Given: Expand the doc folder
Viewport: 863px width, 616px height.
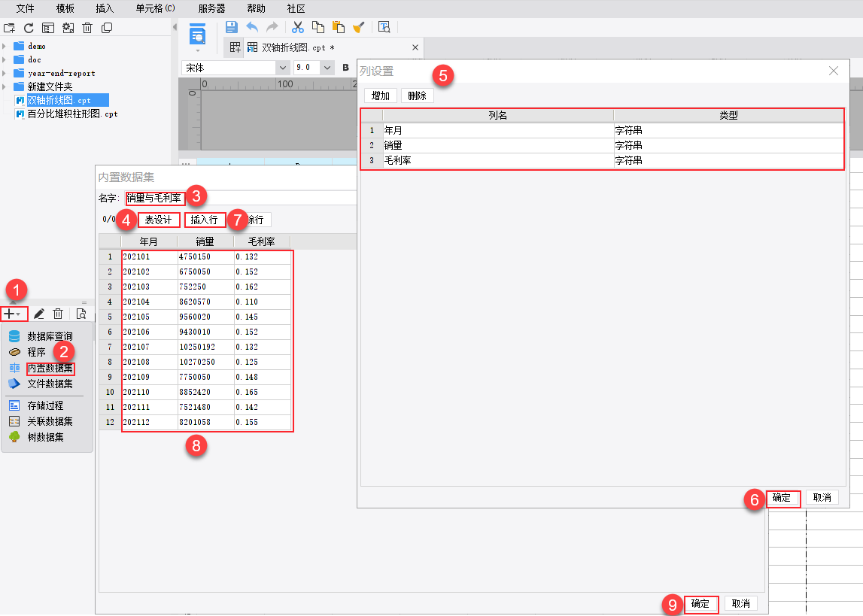Looking at the screenshot, I should (x=5, y=59).
